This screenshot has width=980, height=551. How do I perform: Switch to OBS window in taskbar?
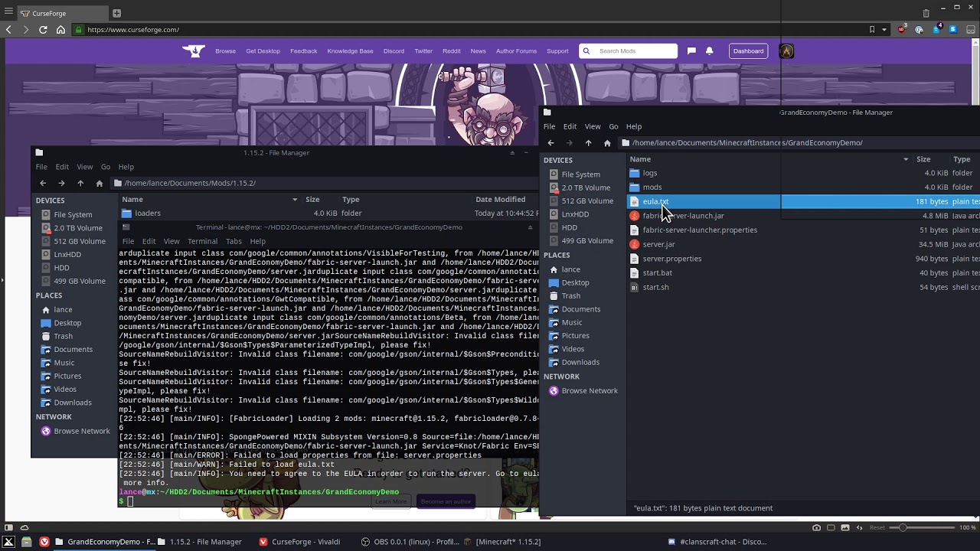[410, 542]
